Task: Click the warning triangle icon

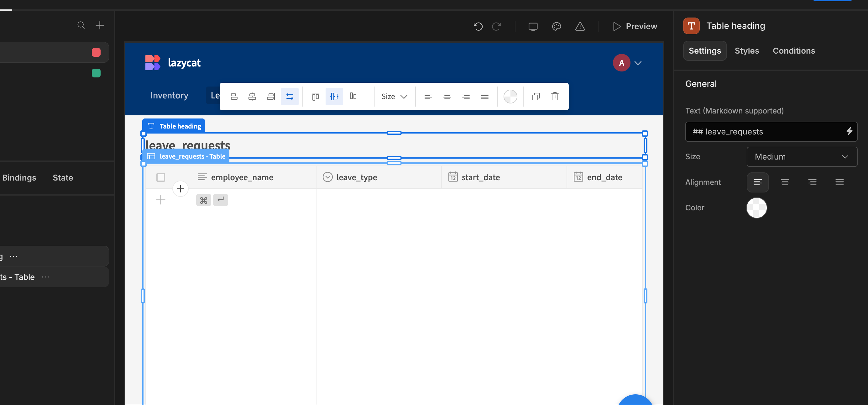Action: click(x=580, y=26)
